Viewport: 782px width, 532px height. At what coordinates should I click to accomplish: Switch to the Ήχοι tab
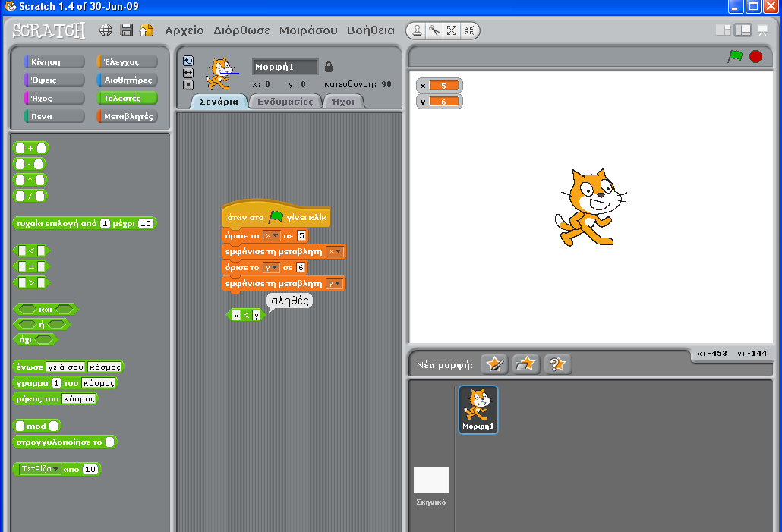tap(343, 102)
